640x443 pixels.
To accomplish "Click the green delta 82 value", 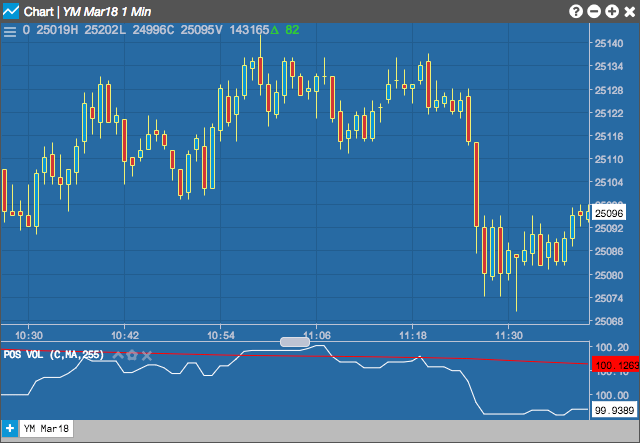I will click(x=285, y=30).
